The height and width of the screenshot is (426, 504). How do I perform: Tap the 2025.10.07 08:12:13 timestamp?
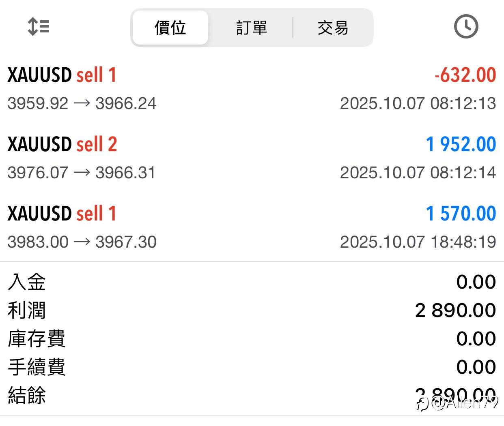coord(418,103)
